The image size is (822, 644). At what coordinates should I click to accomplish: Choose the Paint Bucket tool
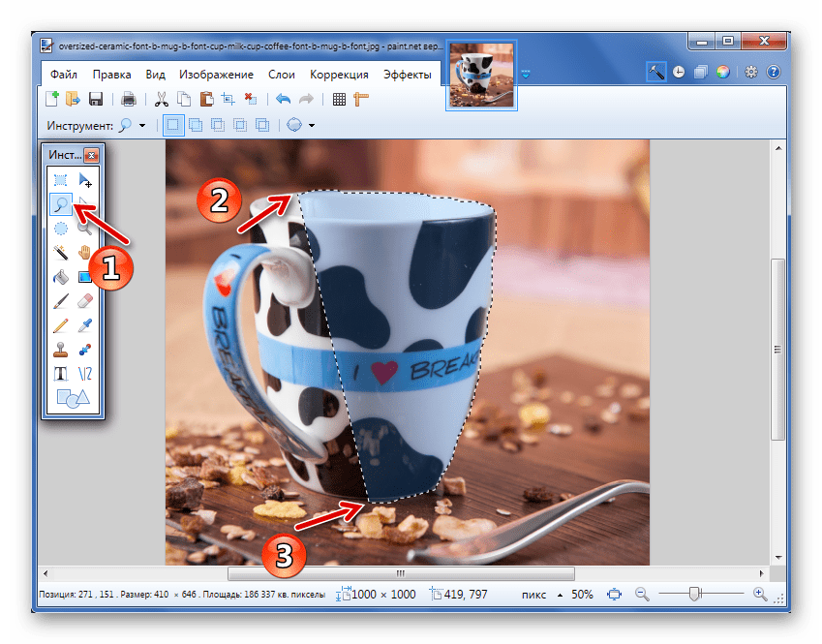click(60, 277)
